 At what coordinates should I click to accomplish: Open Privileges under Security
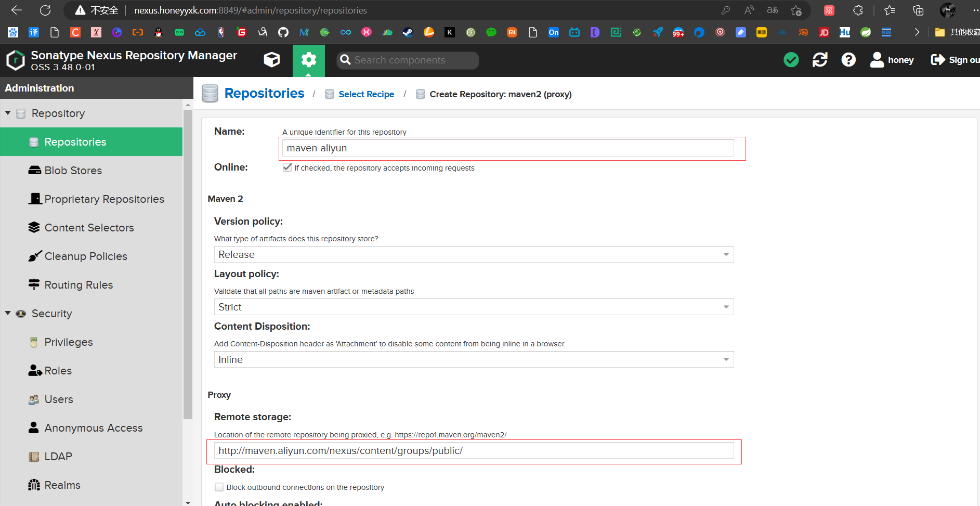(x=91, y=342)
